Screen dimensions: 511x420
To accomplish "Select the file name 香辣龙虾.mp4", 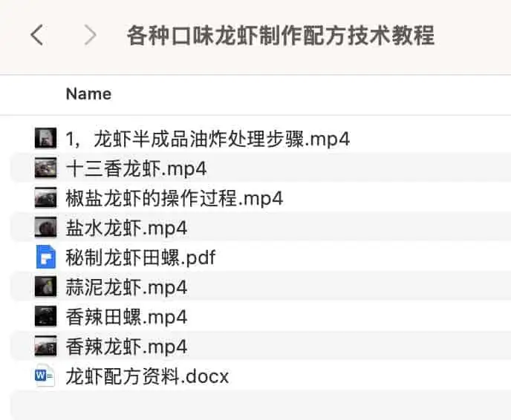I will (126, 347).
